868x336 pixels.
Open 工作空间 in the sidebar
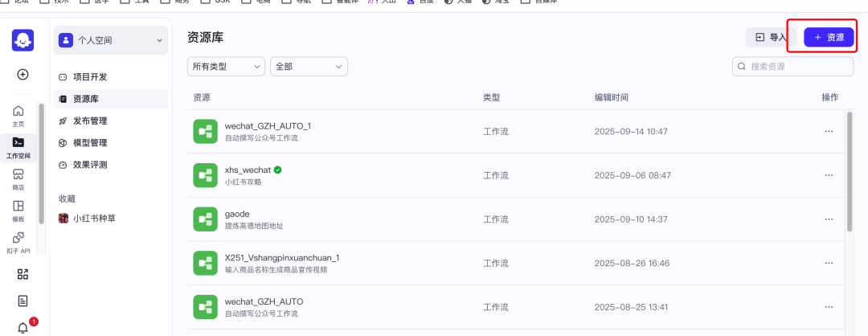coord(18,147)
